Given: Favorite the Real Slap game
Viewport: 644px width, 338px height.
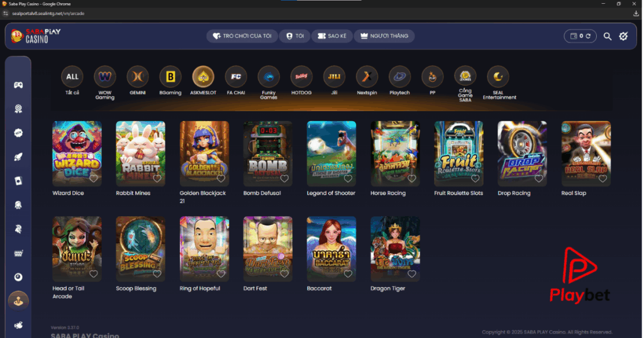Looking at the screenshot, I should [x=602, y=178].
